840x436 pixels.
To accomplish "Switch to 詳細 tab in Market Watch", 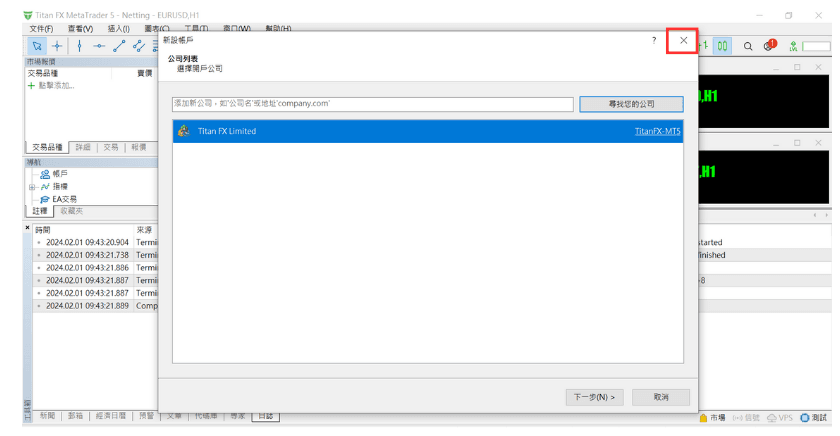I will tap(83, 147).
